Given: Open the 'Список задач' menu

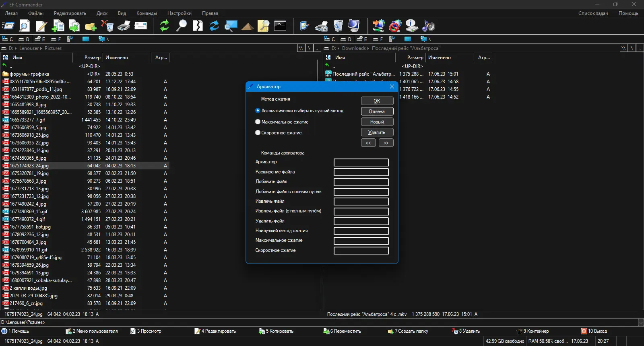Looking at the screenshot, I should pos(593,13).
